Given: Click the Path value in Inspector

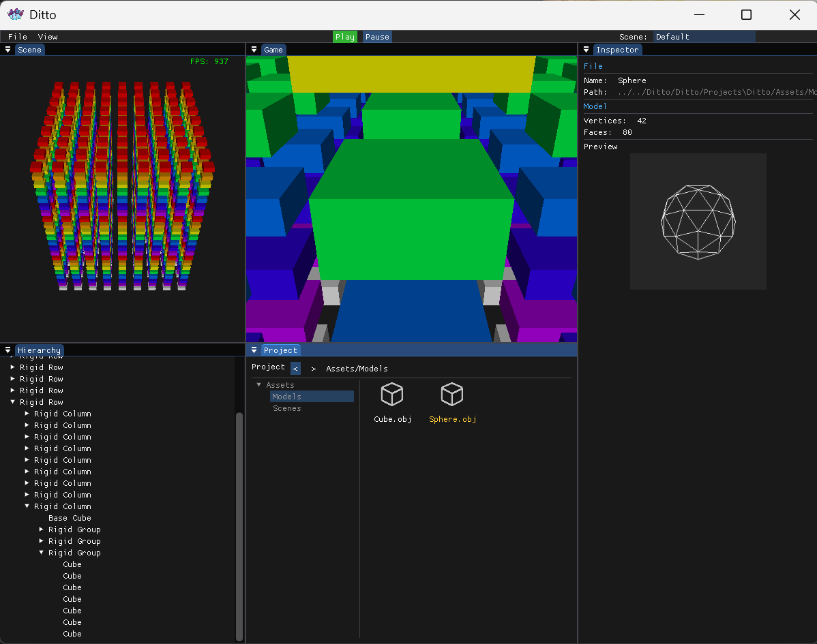Looking at the screenshot, I should (717, 92).
